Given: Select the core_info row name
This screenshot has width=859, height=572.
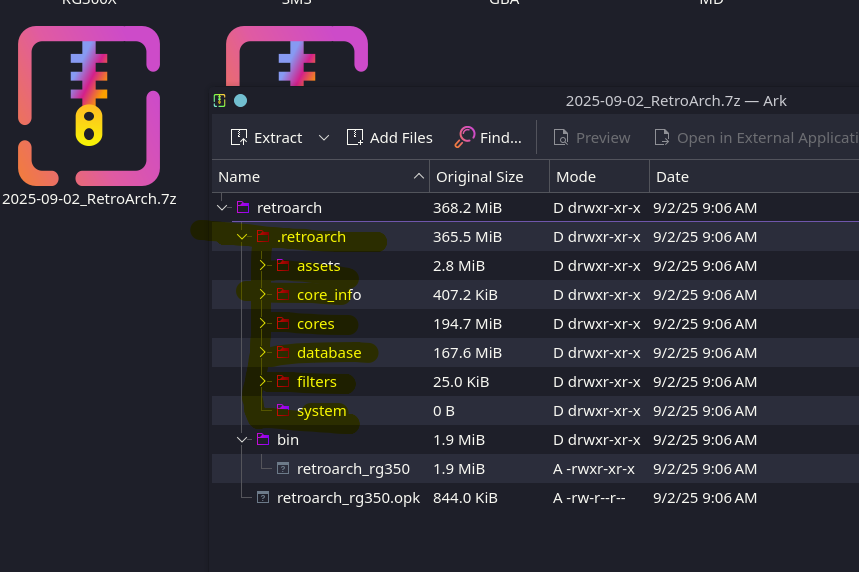Looking at the screenshot, I should point(329,295).
